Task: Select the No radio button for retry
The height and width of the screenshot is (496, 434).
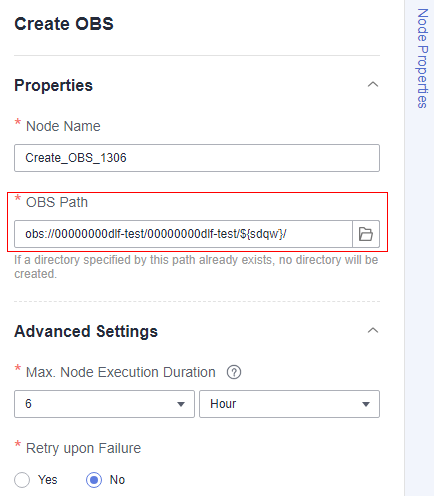Action: click(94, 480)
